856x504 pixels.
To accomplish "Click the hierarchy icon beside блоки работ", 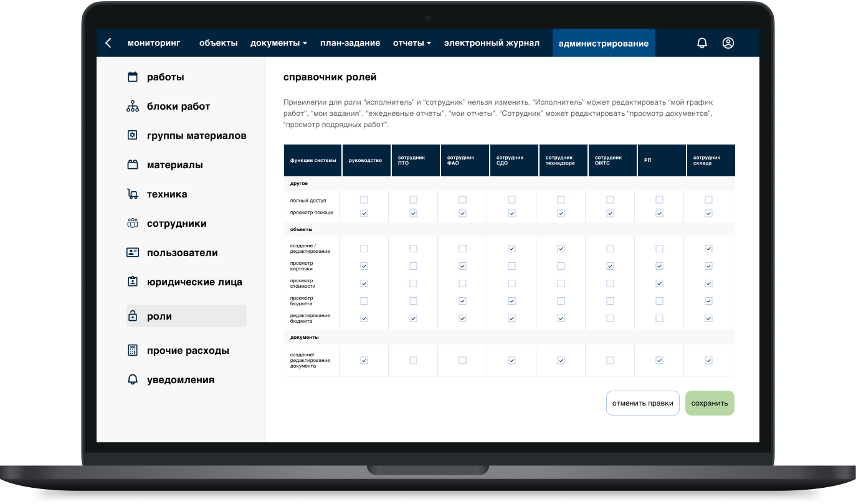I will tap(132, 107).
